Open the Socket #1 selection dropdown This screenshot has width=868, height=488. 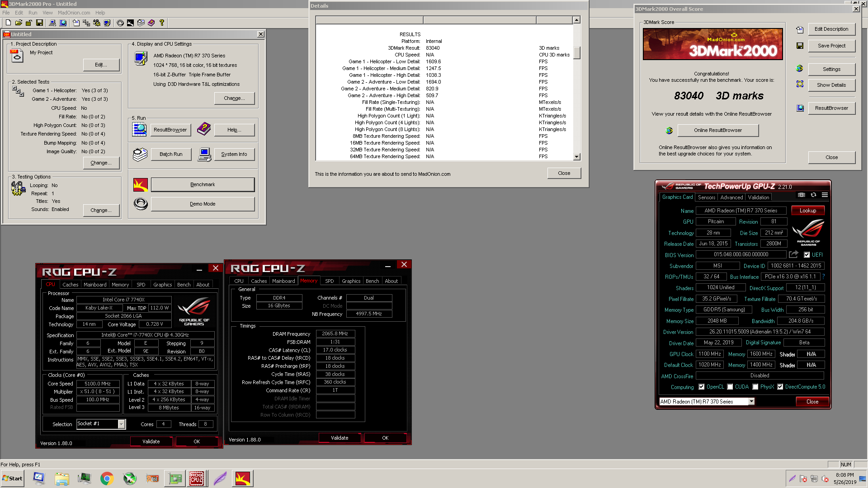[121, 424]
